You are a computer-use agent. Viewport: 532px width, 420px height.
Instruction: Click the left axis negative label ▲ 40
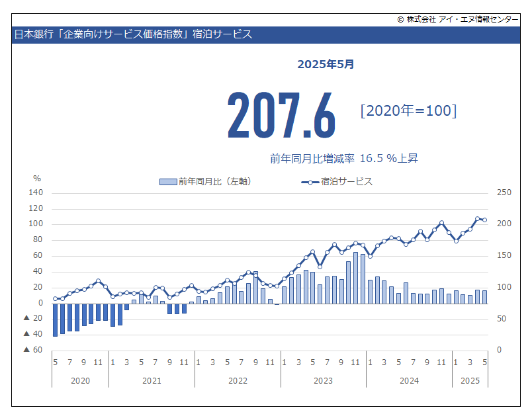(33, 334)
